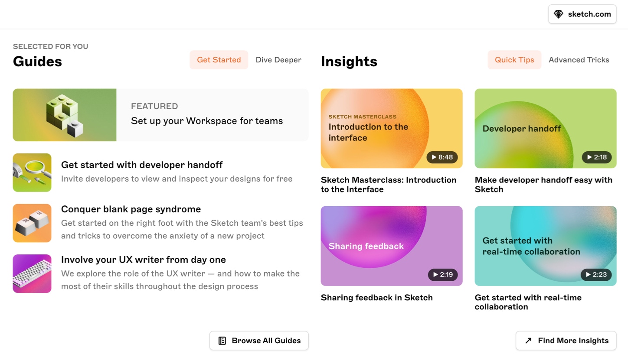Click the purple keyboard thumbnail for UX writer guide
Viewport: 628px width, 364px height.
coord(32,273)
